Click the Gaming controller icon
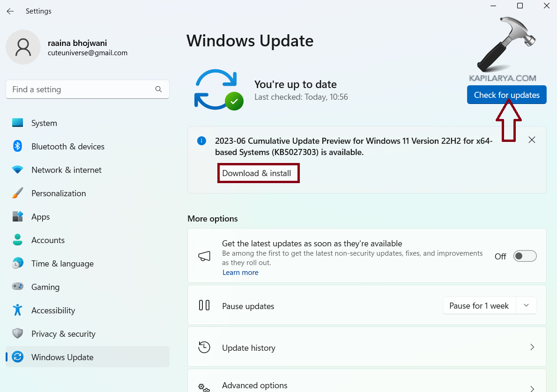The image size is (557, 392). [18, 287]
